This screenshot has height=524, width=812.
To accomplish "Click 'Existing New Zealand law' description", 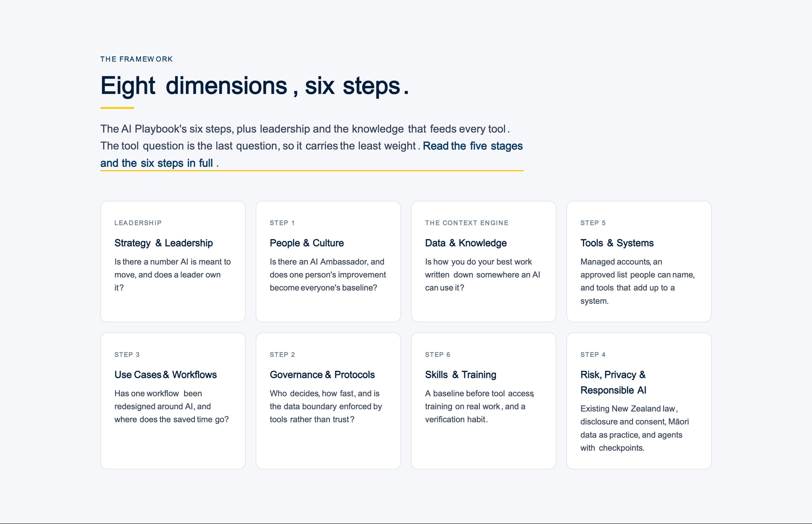I will (x=634, y=428).
